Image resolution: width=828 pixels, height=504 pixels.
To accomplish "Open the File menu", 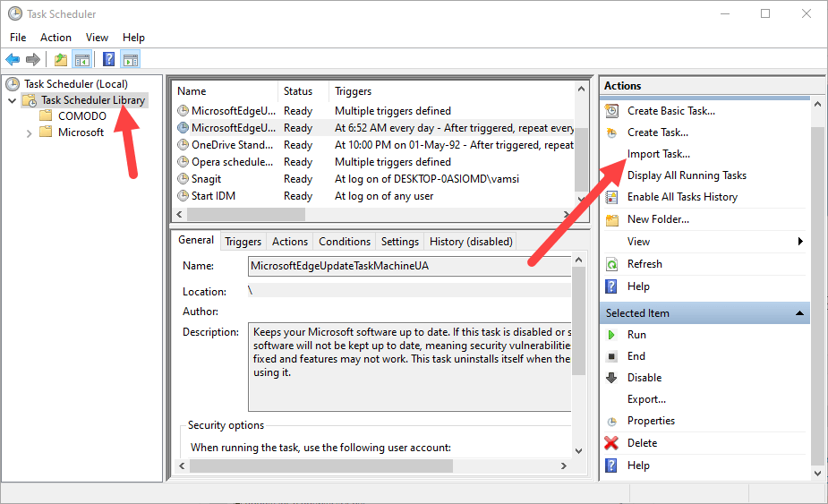I will [x=18, y=38].
